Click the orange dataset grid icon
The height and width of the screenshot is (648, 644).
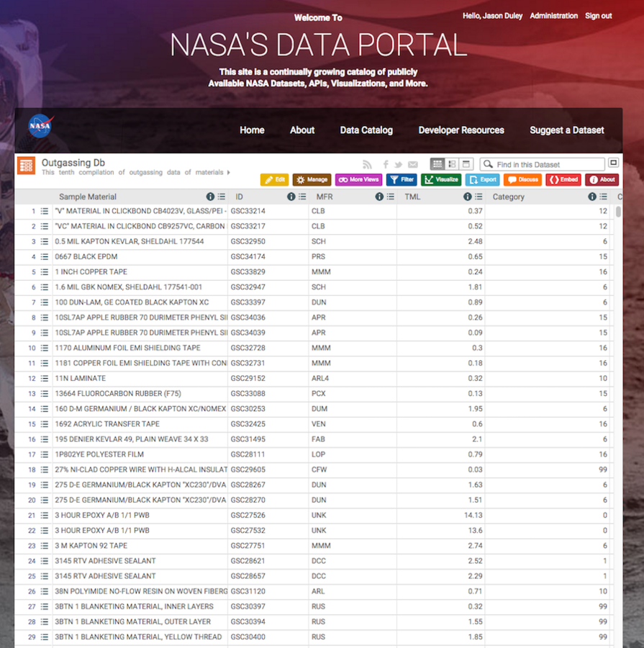26,166
